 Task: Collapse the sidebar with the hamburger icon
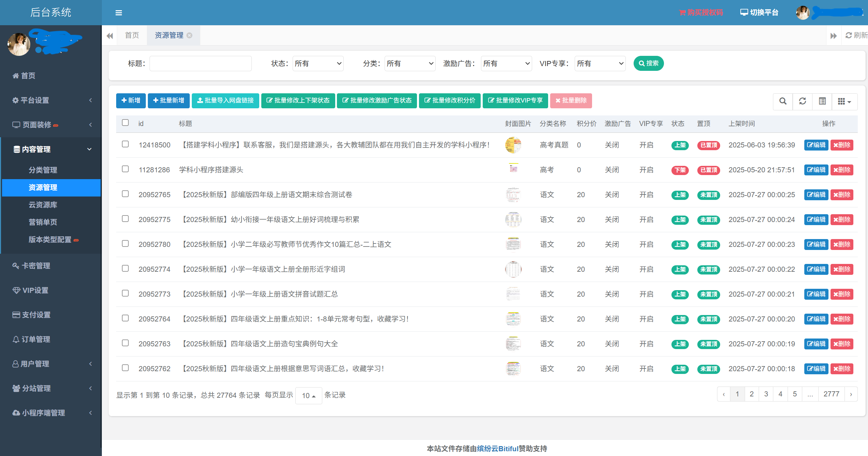(x=119, y=12)
